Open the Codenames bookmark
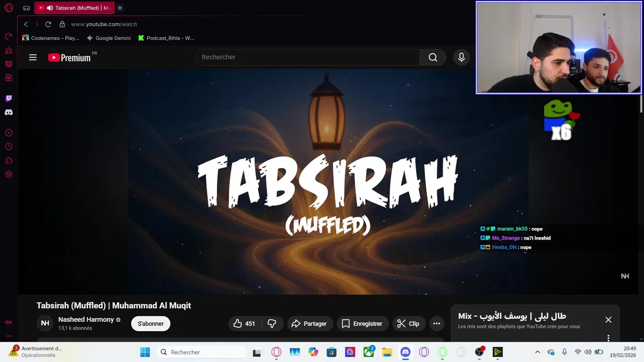Screen dimensions: 644x362 pos(50,38)
